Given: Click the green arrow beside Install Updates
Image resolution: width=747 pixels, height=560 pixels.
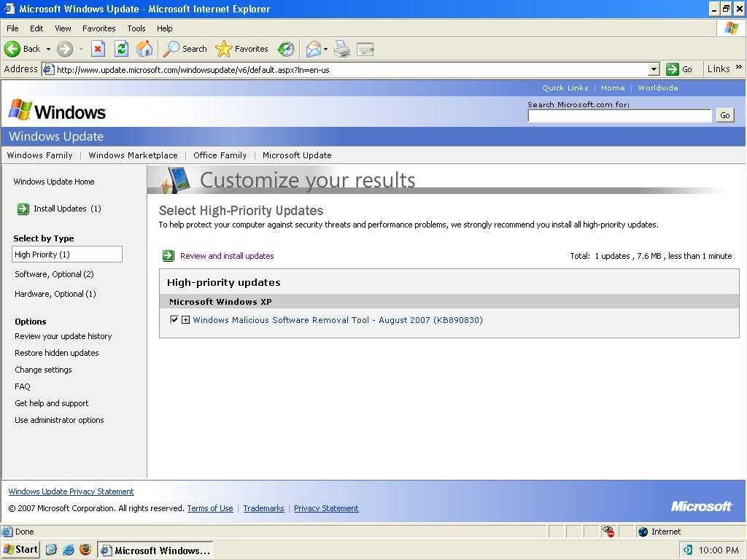Looking at the screenshot, I should [23, 209].
